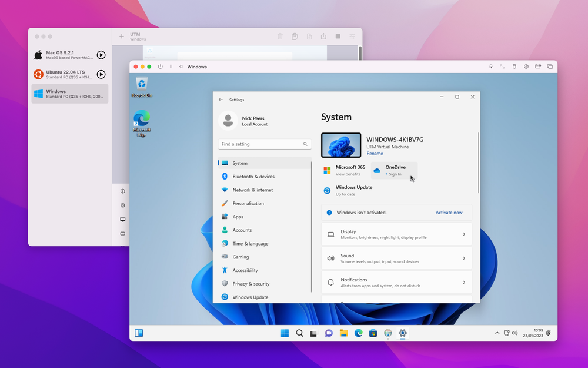This screenshot has height=368, width=588.
Task: Open the Widgets panel on taskbar
Action: pyautogui.click(x=139, y=333)
